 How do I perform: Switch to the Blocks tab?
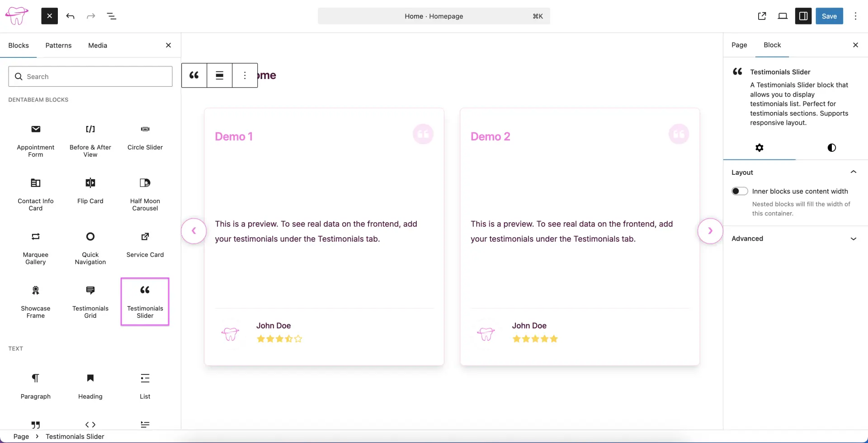[x=19, y=45]
